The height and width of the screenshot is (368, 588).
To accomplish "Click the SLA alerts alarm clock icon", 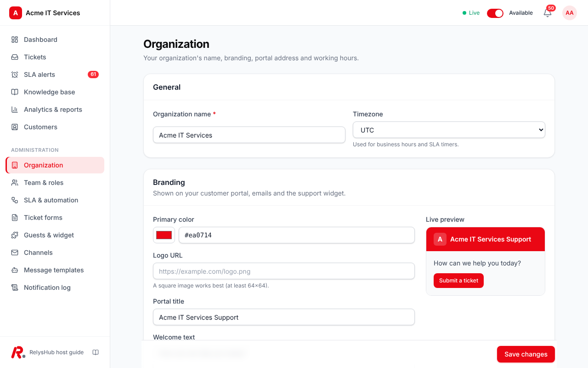I will [x=15, y=75].
